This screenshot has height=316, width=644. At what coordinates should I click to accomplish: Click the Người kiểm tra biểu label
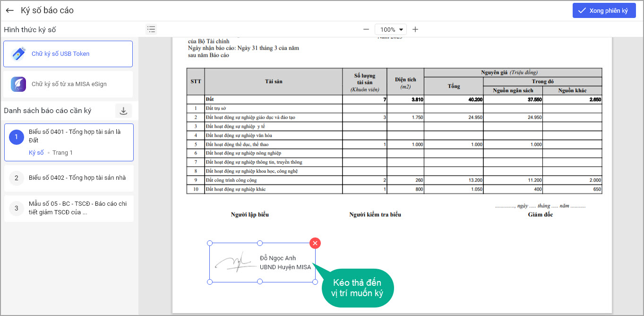point(375,215)
